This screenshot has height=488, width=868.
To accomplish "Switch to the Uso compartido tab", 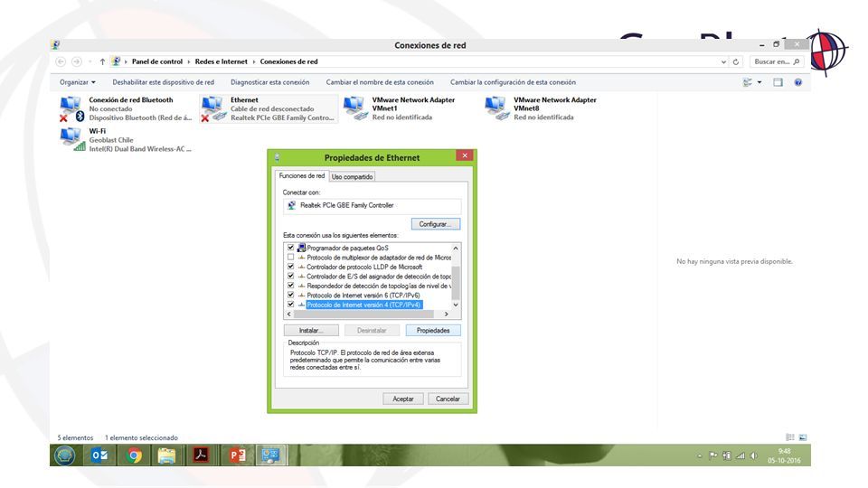I will [x=352, y=176].
